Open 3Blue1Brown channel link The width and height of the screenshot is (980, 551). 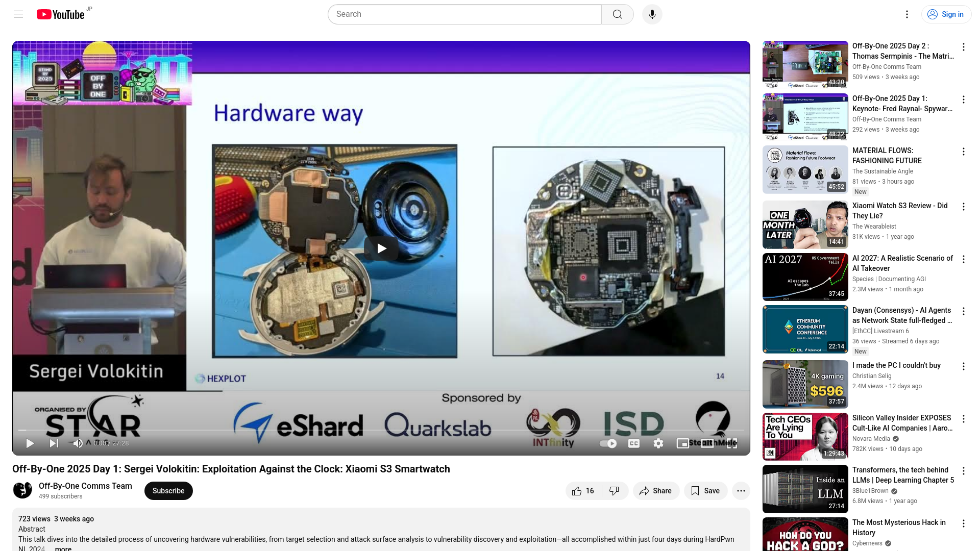tap(870, 491)
